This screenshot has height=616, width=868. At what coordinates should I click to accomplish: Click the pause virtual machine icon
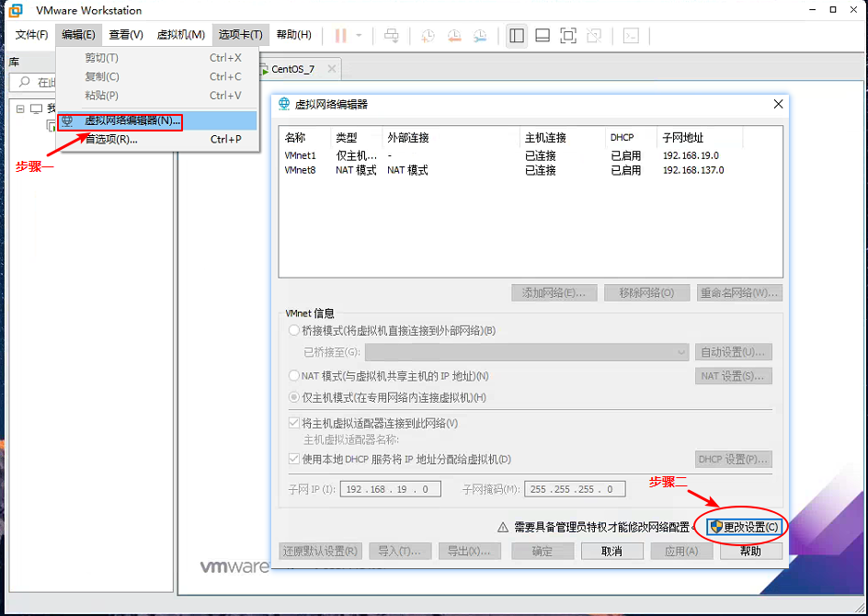(x=340, y=35)
